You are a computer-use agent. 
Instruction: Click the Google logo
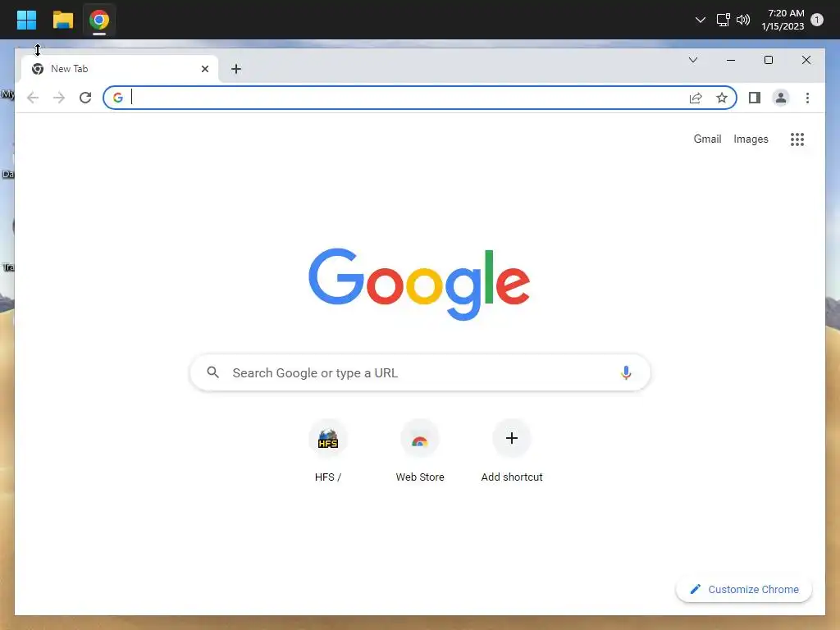419,284
